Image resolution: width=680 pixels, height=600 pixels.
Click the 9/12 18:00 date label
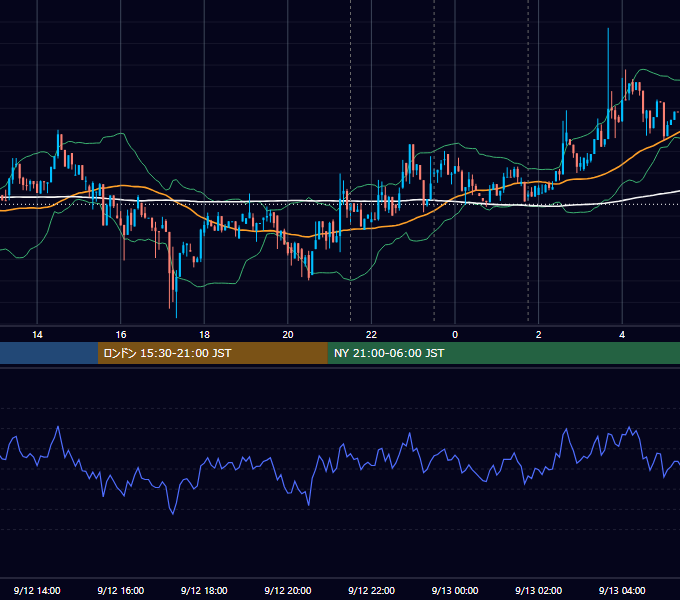point(204,590)
